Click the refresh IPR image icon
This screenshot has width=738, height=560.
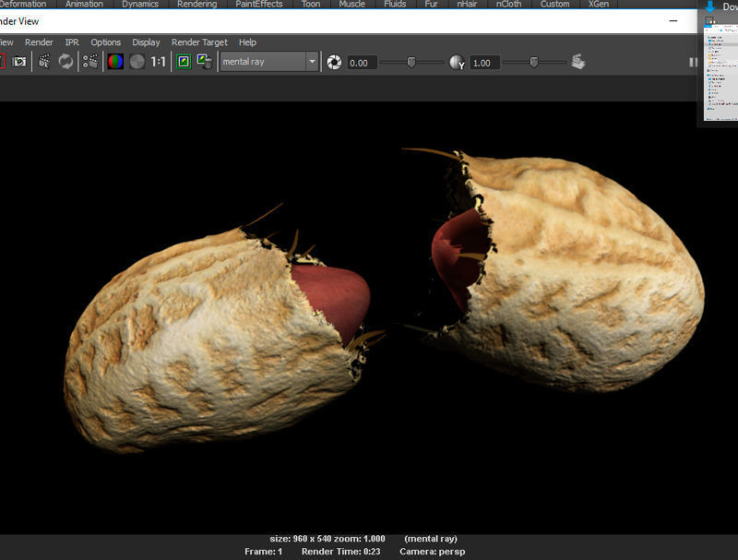[x=65, y=62]
